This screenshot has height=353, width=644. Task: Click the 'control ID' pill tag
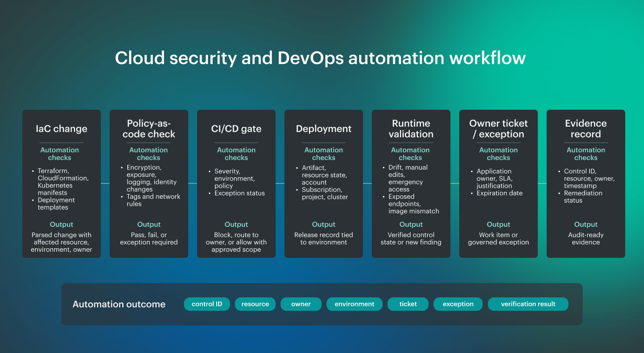(x=207, y=304)
